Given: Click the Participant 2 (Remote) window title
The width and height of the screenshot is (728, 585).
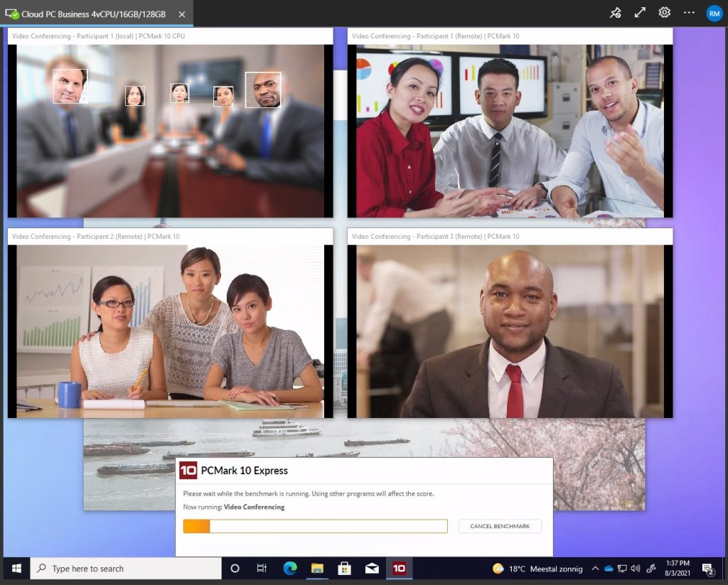Looking at the screenshot, I should click(x=96, y=236).
